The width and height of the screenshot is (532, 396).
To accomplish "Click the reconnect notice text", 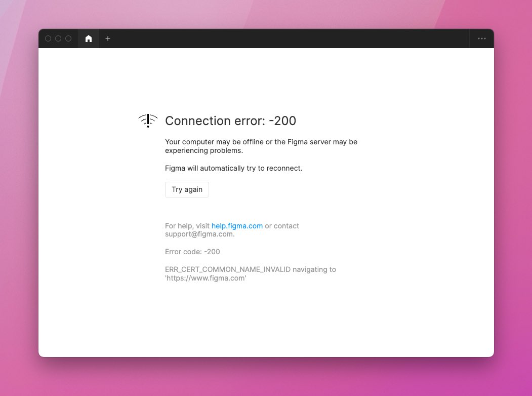I will point(233,168).
